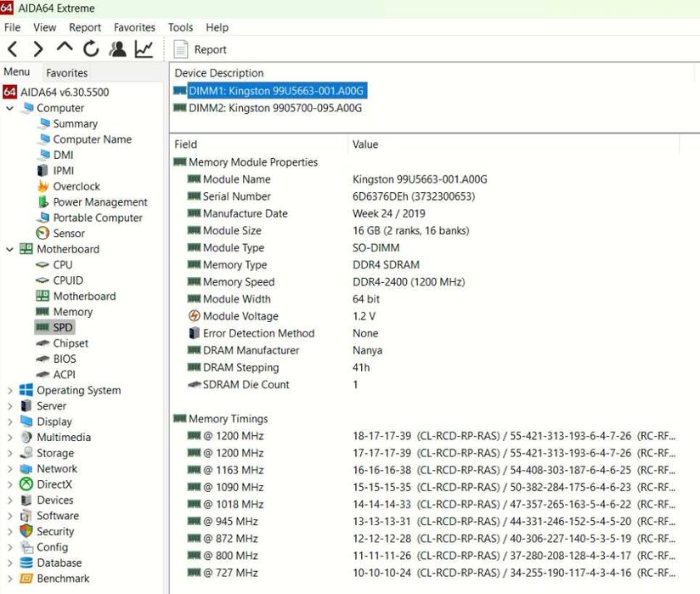The width and height of the screenshot is (700, 594).
Task: Open Overclock via flame icon
Action: pos(42,186)
